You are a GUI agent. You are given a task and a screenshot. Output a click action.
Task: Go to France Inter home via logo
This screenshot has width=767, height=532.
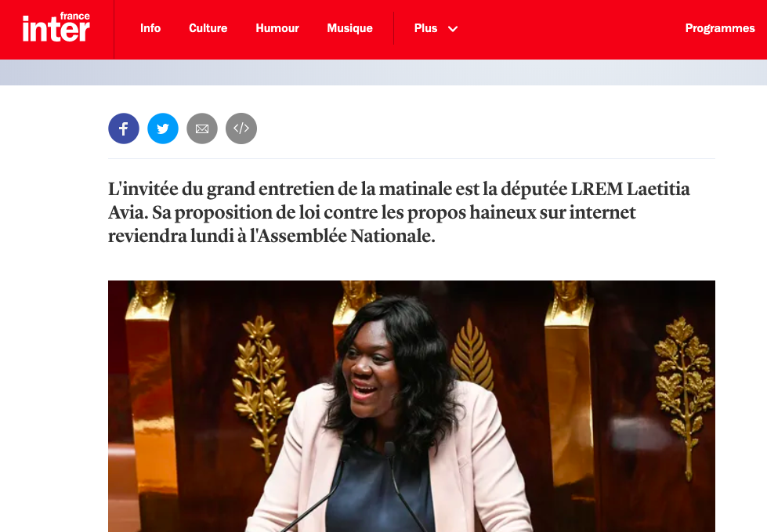tap(56, 27)
